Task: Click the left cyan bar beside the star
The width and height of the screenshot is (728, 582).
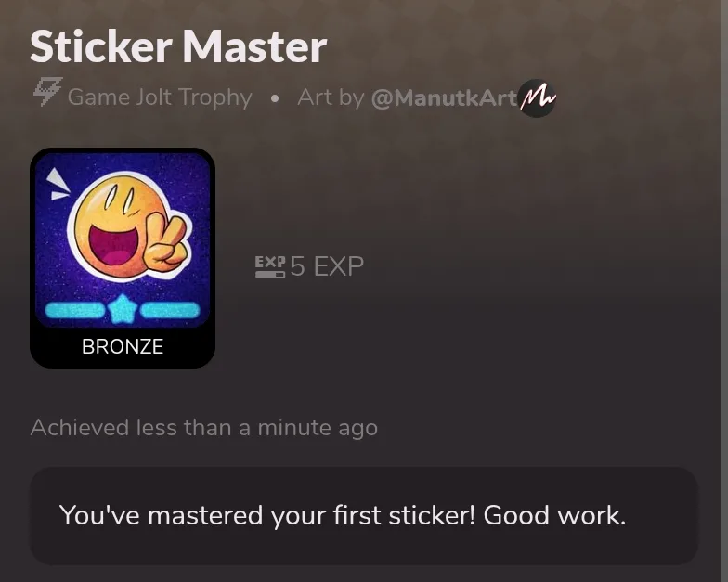Action: point(75,310)
